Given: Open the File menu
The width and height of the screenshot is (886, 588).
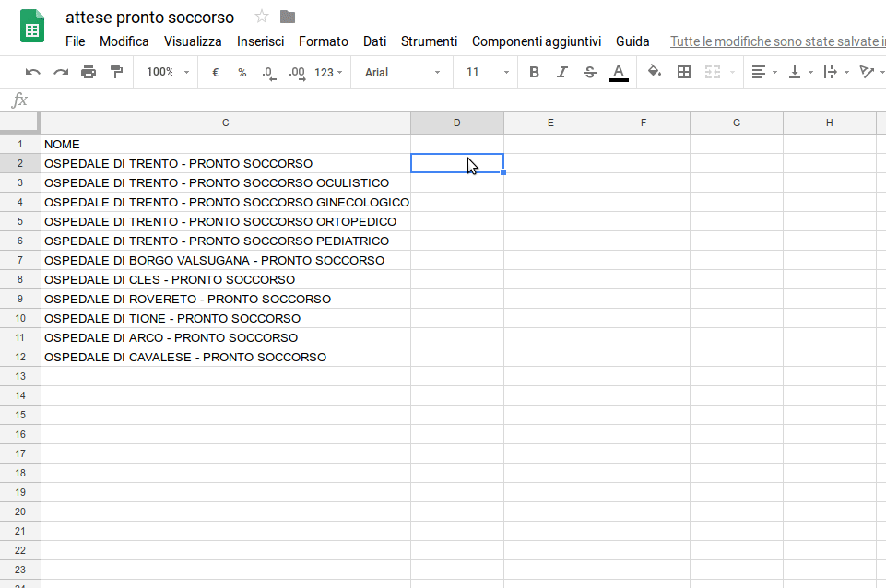Looking at the screenshot, I should coord(76,41).
